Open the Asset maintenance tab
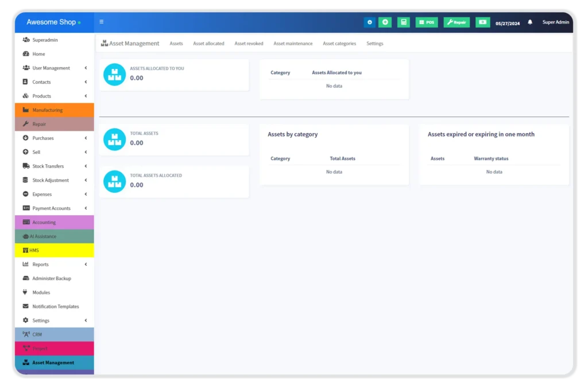 [x=293, y=44]
